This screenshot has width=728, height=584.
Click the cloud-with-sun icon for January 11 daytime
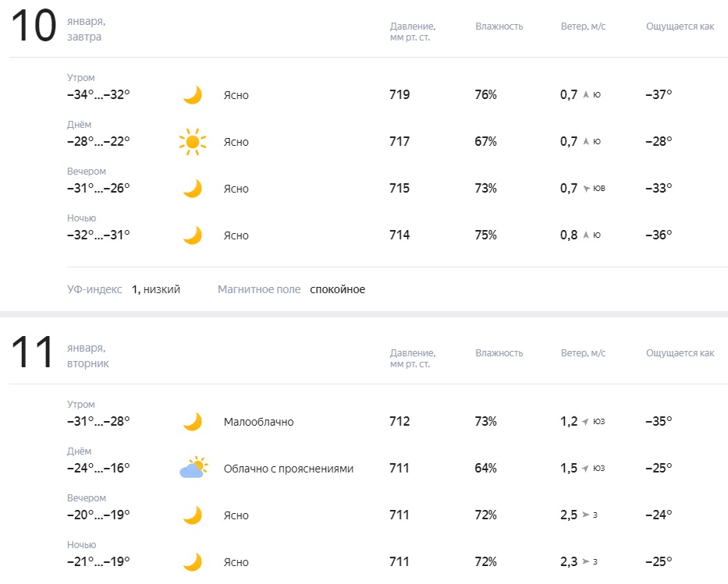click(193, 469)
